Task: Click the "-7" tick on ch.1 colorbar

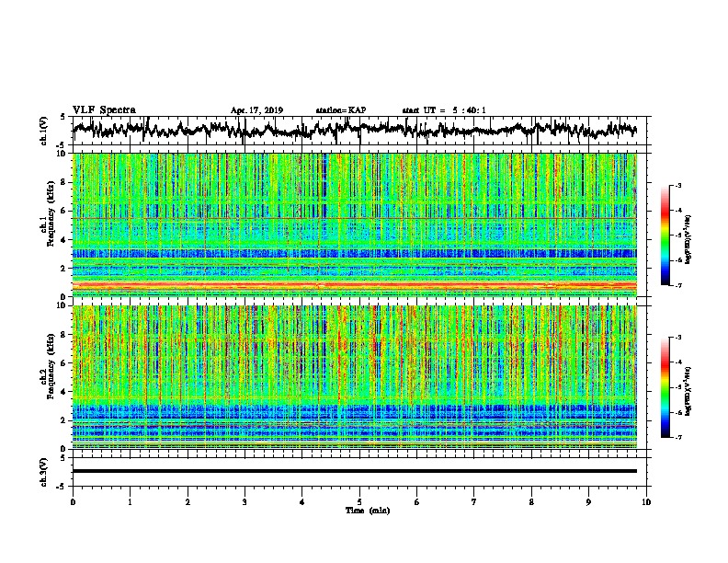Action: click(678, 285)
